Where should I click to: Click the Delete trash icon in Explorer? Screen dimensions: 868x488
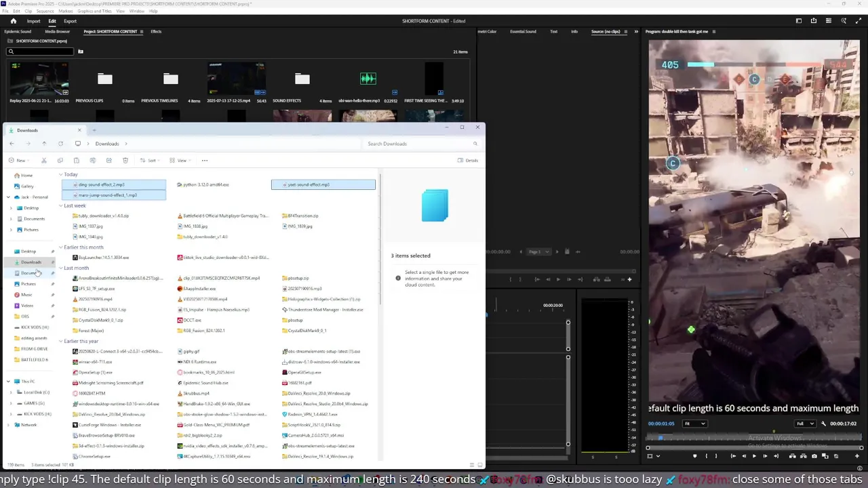tap(125, 161)
